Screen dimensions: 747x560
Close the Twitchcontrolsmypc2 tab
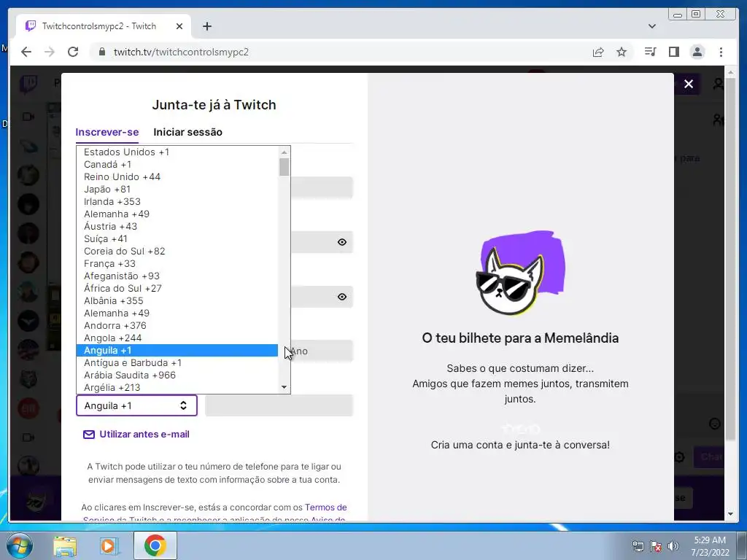coord(179,26)
